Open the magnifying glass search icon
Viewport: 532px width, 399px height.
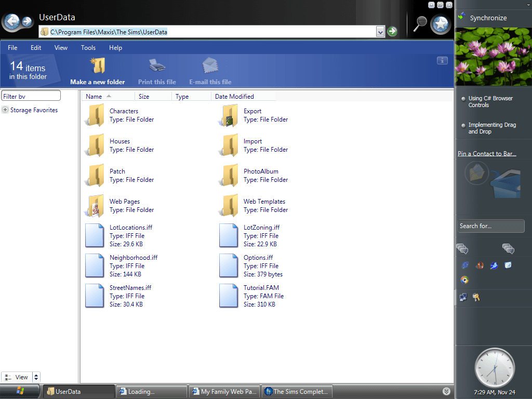point(420,23)
